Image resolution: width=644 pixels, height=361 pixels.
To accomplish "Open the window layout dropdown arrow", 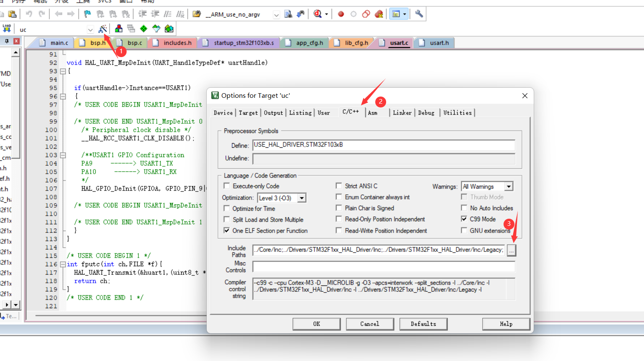I will click(x=405, y=14).
